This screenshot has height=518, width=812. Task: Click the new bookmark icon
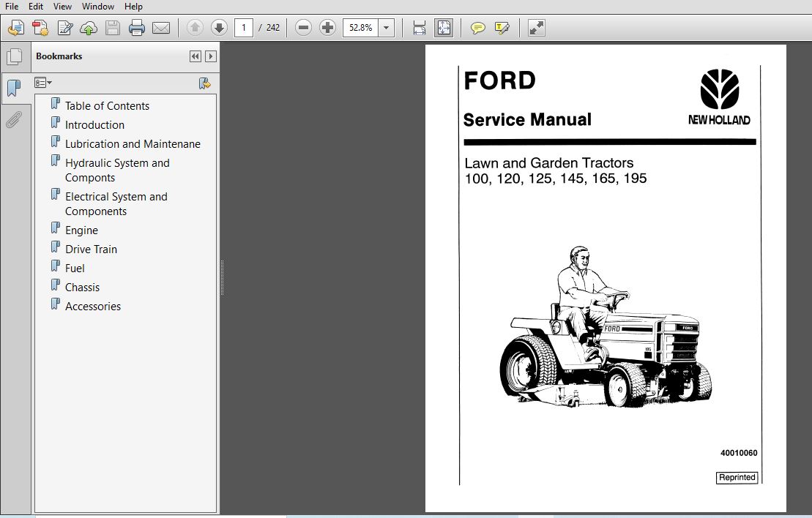point(205,83)
